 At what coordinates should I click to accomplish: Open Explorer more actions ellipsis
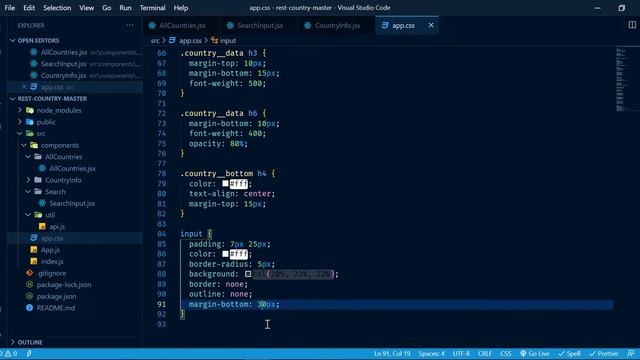click(130, 25)
